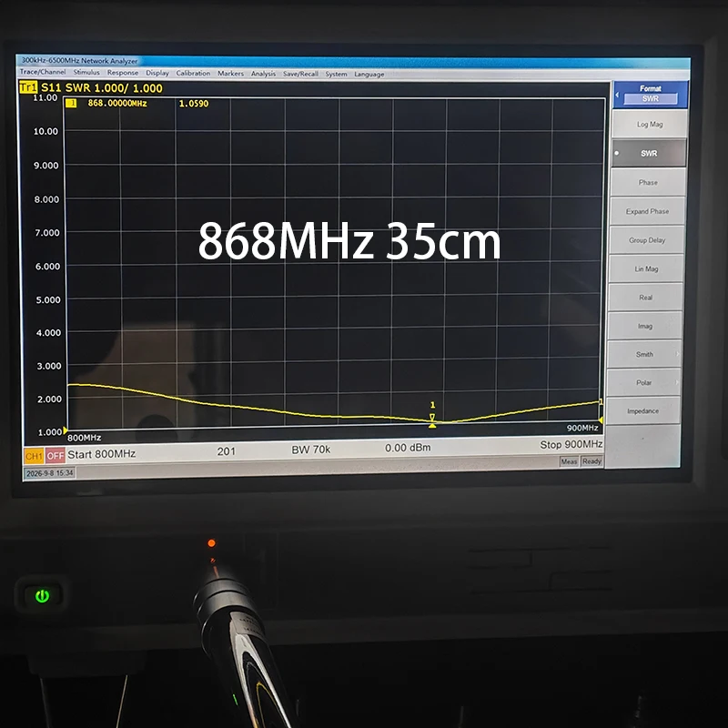Open the Markers menu
Screen dimensions: 728x728
(230, 74)
